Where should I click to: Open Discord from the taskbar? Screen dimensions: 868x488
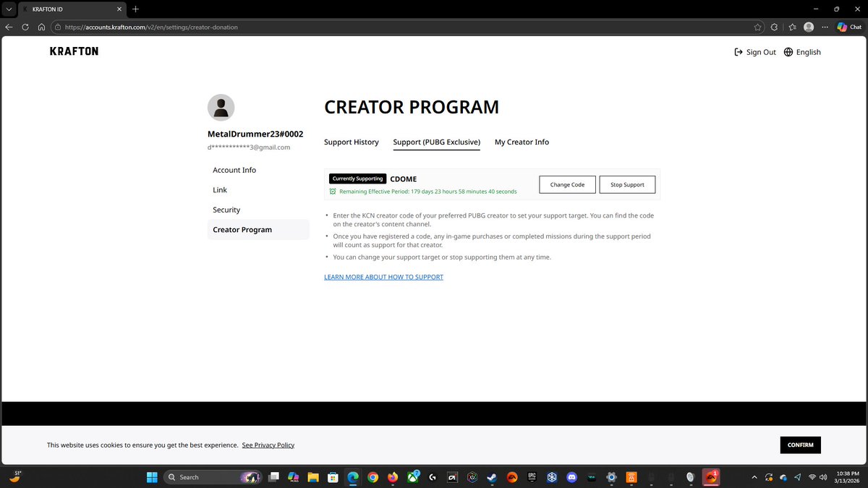572,477
